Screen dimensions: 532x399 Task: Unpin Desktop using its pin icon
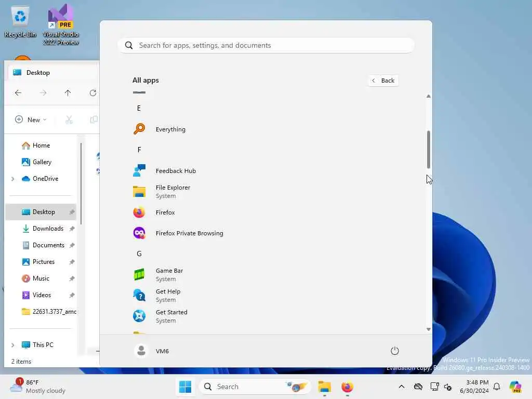point(72,212)
